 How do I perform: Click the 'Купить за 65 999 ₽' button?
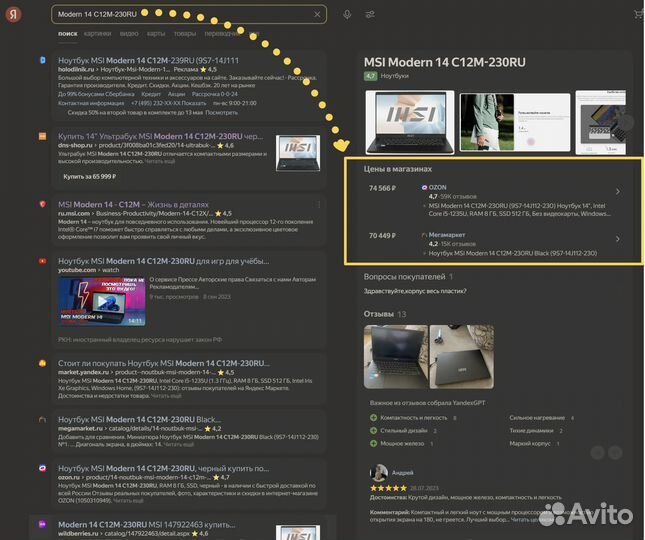pos(90,176)
